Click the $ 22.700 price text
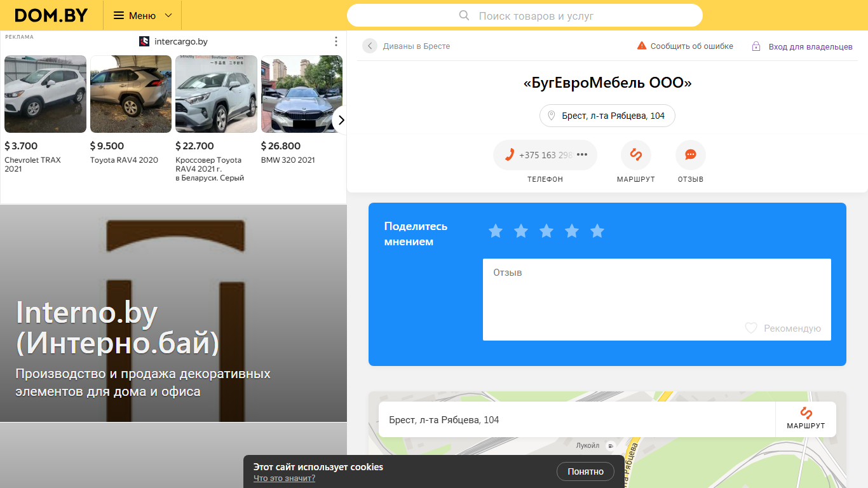Screen dimensions: 868x488 pos(194,146)
